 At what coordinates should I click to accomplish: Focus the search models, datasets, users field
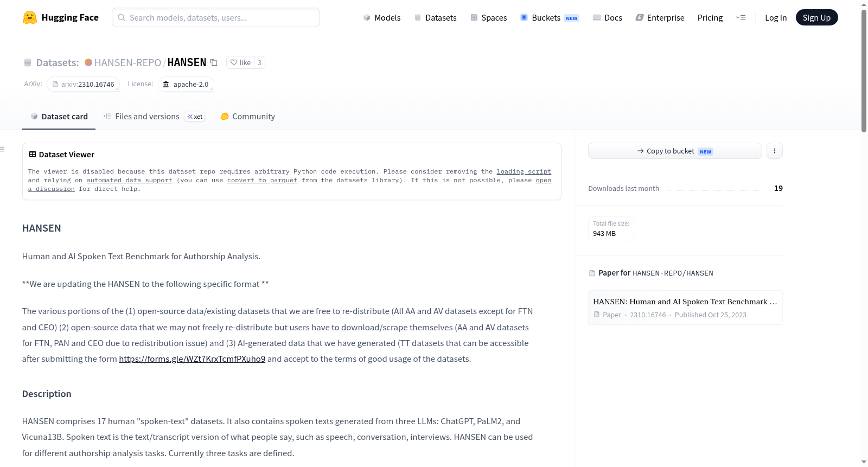point(216,17)
